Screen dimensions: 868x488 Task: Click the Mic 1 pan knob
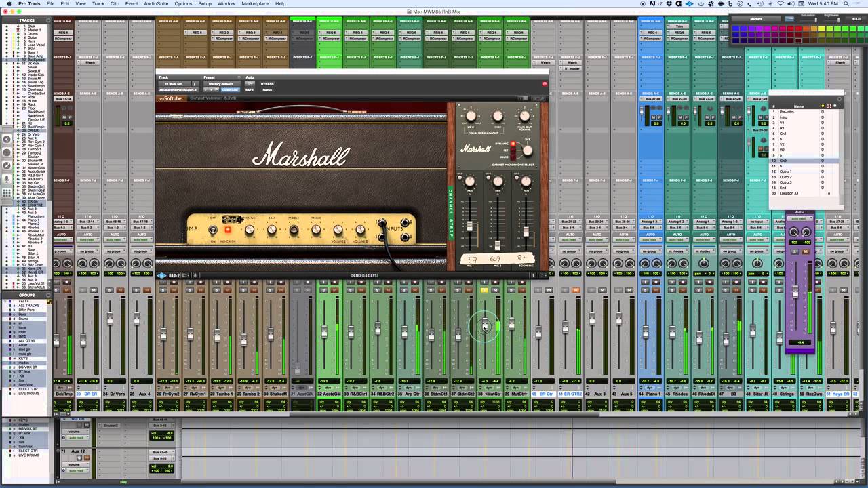469,181
